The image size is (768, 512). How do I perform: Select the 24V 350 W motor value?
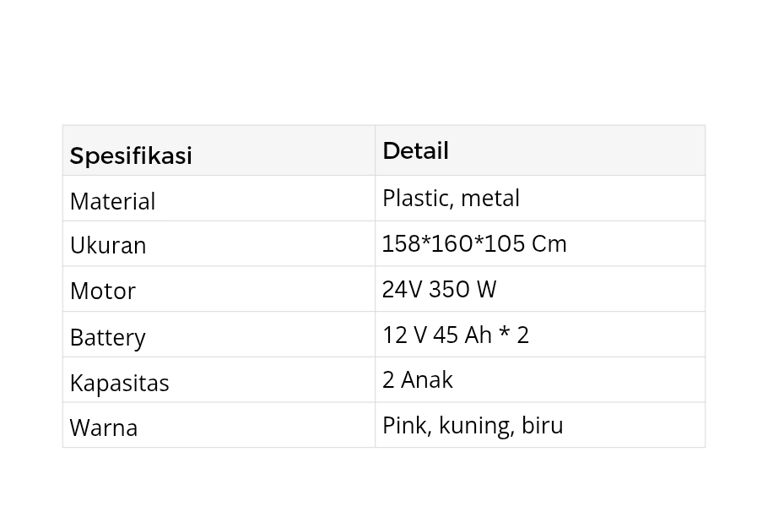[x=438, y=289]
